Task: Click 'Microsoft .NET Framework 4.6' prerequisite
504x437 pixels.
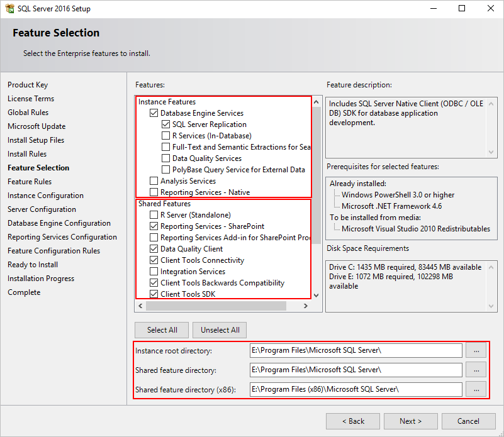Action: 392,206
